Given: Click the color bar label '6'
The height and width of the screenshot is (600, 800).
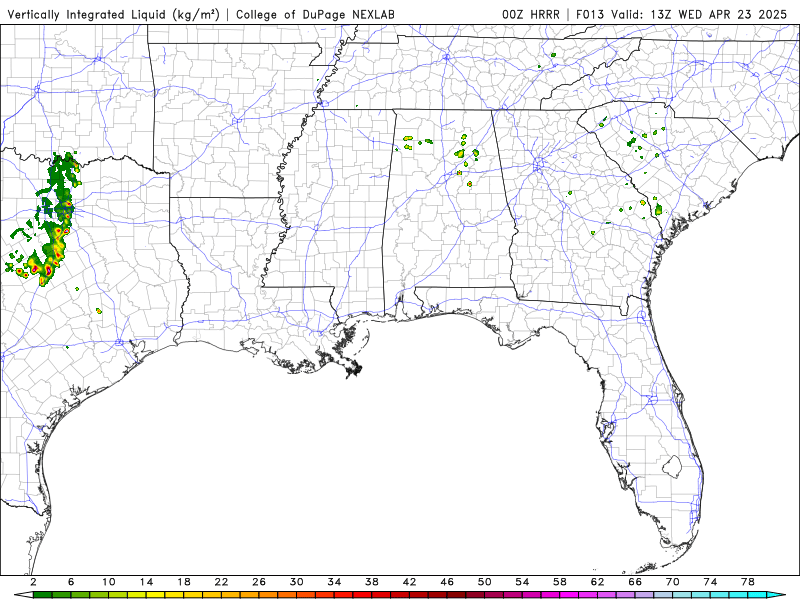Looking at the screenshot, I should click(x=71, y=582).
